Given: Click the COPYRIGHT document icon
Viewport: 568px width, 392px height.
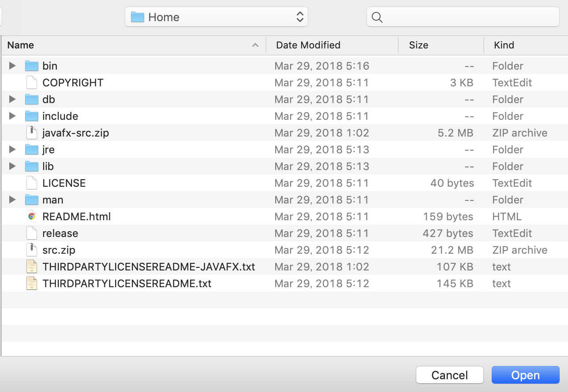Looking at the screenshot, I should pyautogui.click(x=32, y=83).
